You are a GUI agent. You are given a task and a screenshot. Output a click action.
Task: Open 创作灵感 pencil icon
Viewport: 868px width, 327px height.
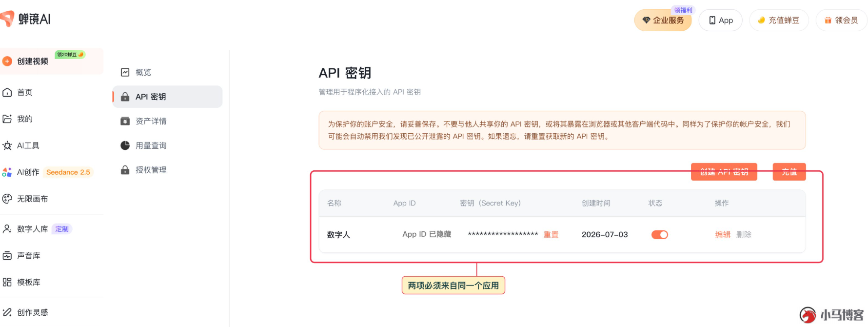coord(7,312)
